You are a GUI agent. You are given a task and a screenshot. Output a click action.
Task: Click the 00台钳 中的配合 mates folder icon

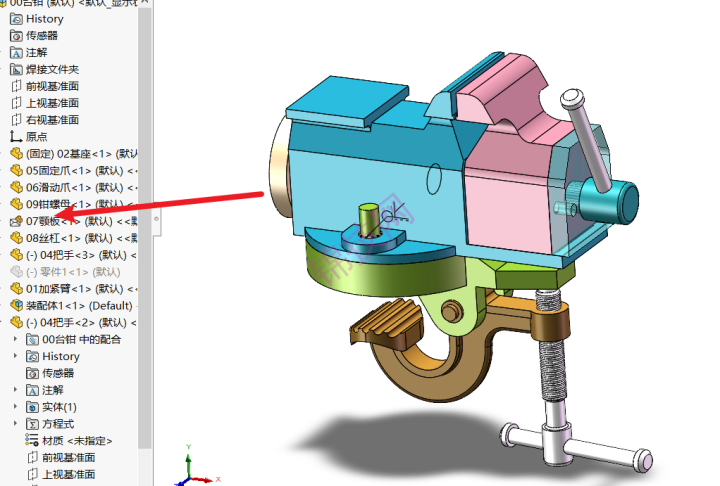[x=32, y=340]
